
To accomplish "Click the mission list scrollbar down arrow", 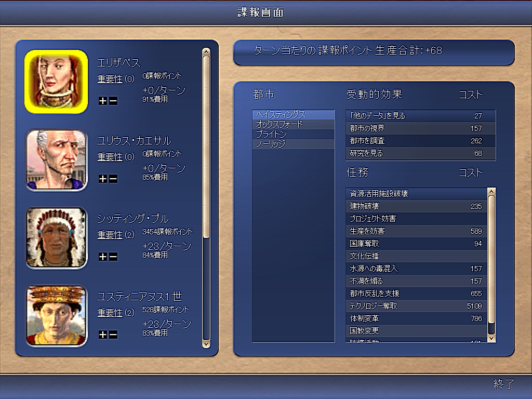I will [491, 338].
